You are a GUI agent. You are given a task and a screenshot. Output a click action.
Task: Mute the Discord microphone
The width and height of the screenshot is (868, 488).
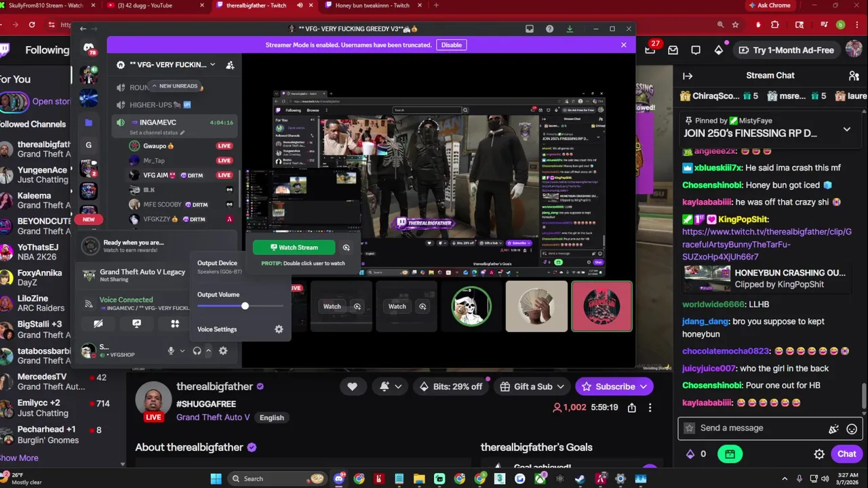pyautogui.click(x=171, y=350)
